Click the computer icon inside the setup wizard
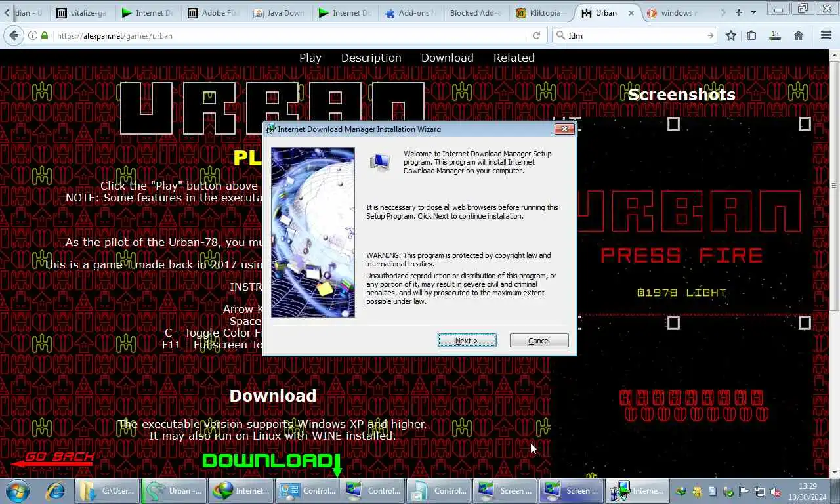This screenshot has height=504, width=840. (x=380, y=162)
